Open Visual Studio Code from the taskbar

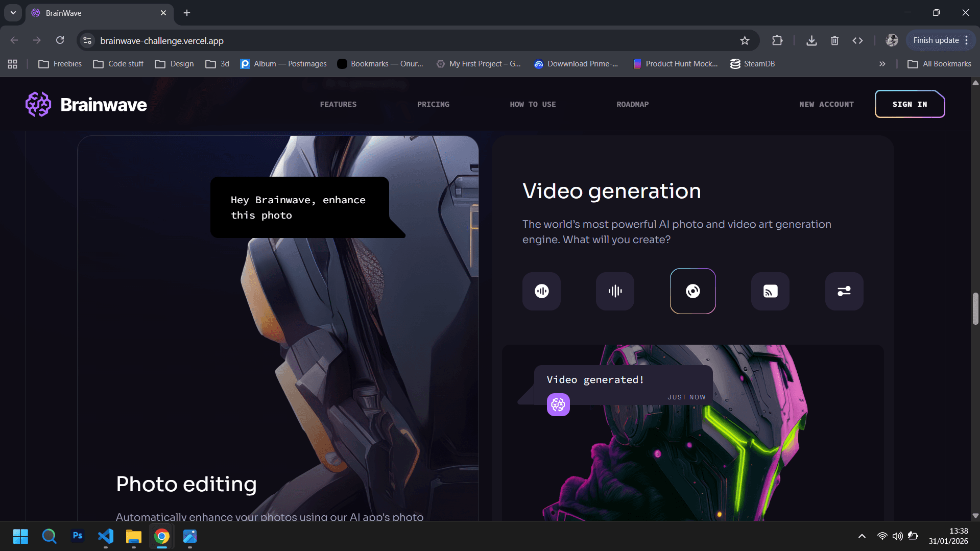click(x=105, y=536)
